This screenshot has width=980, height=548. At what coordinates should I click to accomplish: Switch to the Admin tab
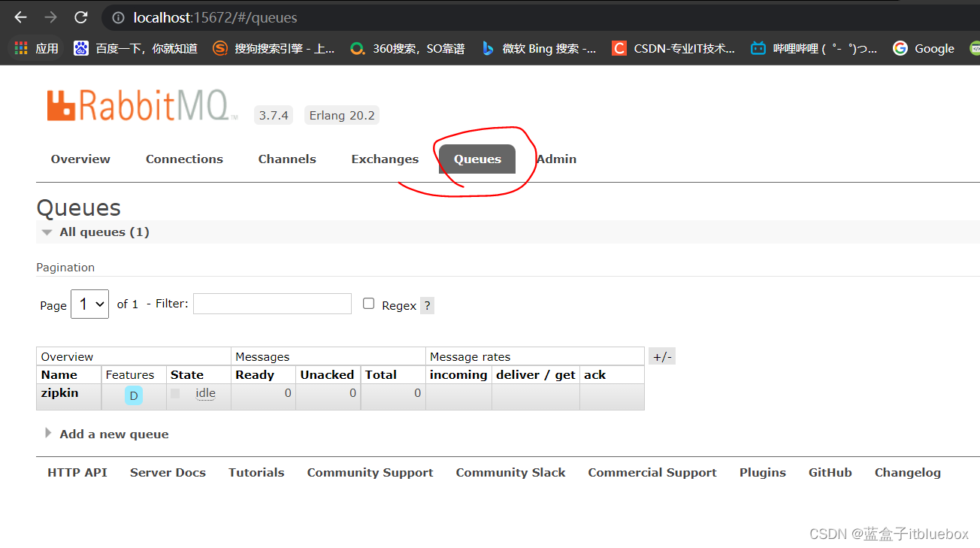coord(557,159)
